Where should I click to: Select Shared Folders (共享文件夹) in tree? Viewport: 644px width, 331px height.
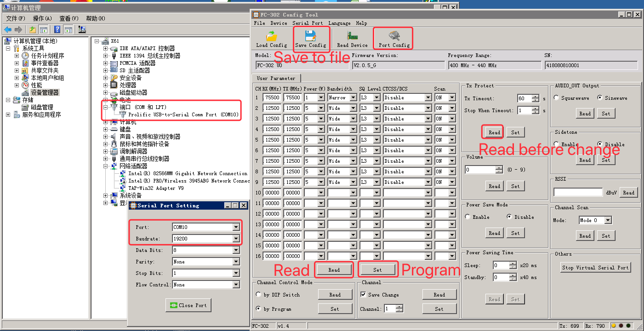[x=45, y=70]
